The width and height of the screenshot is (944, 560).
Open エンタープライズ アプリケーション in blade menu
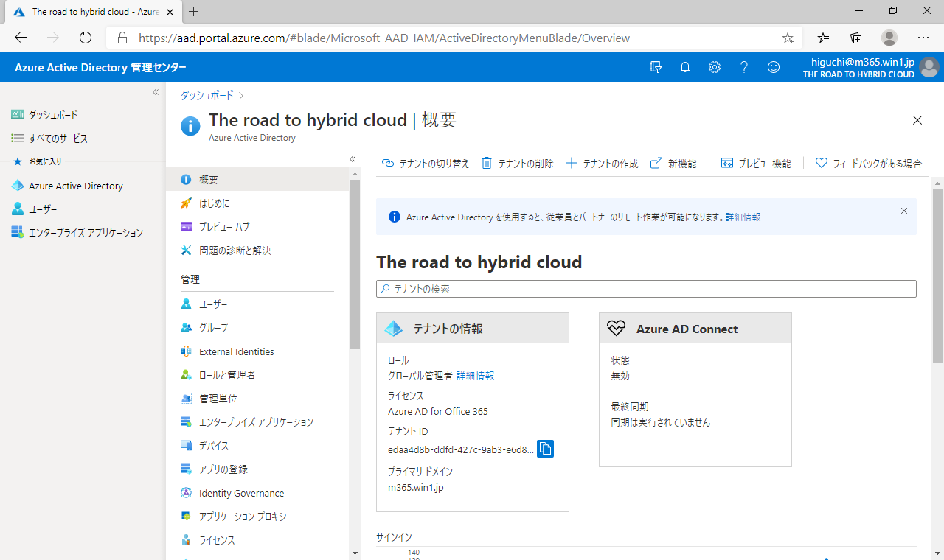click(x=257, y=422)
